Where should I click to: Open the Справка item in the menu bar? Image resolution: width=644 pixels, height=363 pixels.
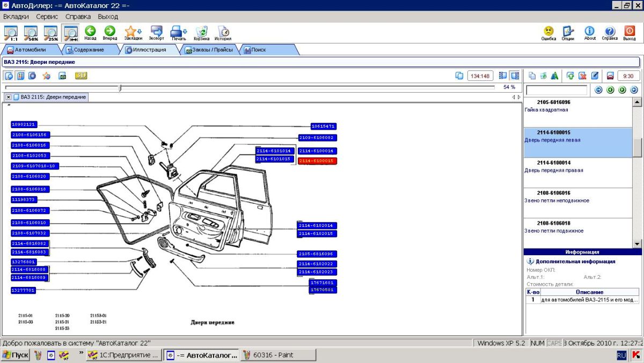78,17
